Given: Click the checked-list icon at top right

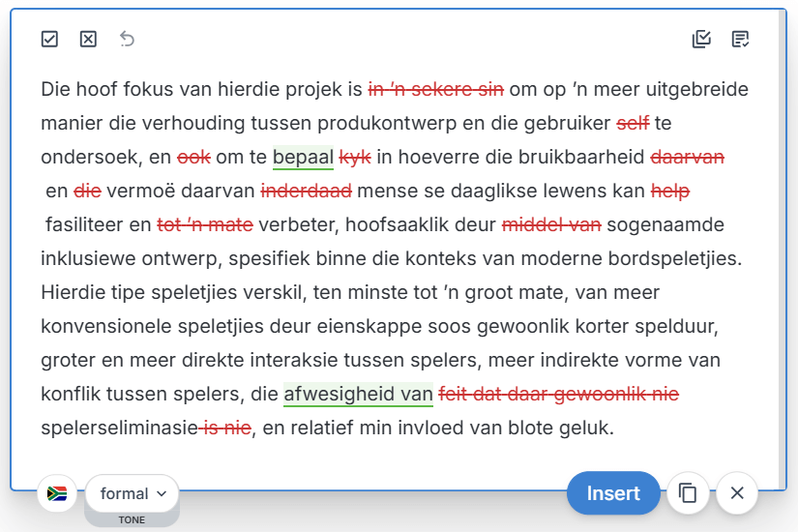Looking at the screenshot, I should click(x=741, y=39).
